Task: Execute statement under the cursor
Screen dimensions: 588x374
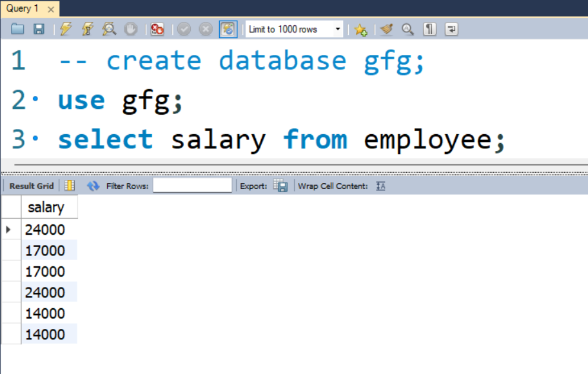Action: point(88,29)
